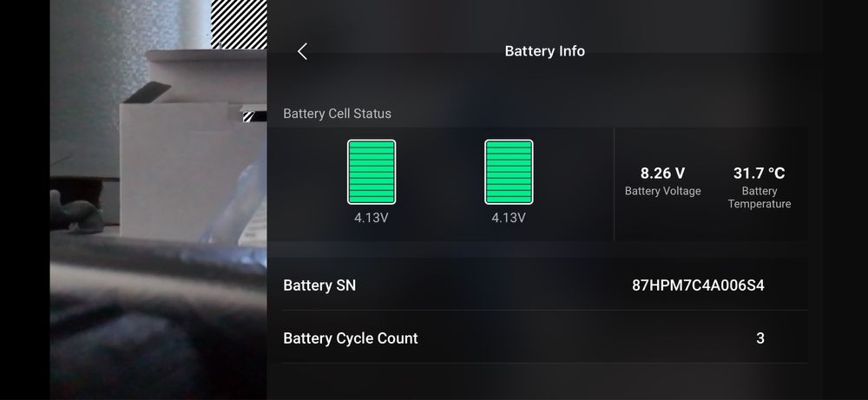Tap the vertical divider beside the cell status
The height and width of the screenshot is (400, 868).
(x=614, y=184)
